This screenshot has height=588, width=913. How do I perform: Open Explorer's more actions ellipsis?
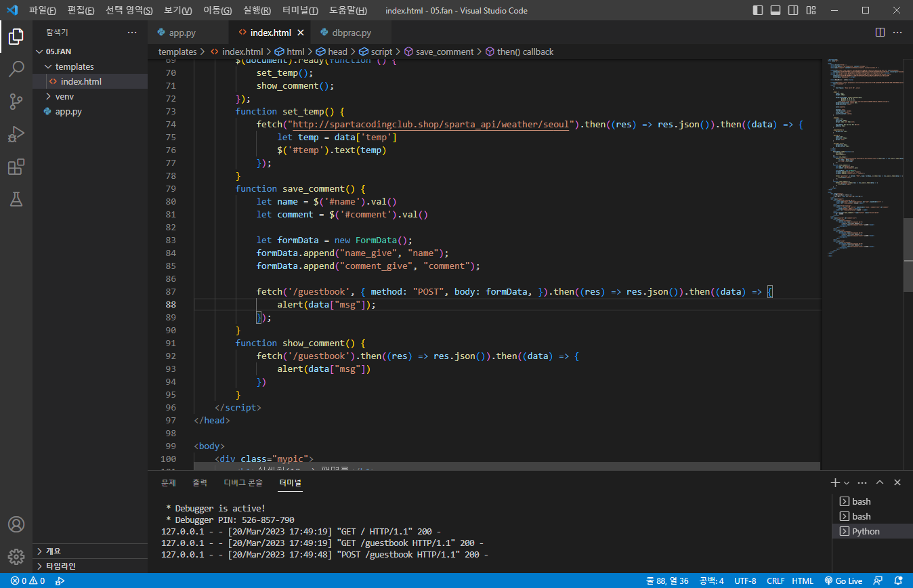pos(131,33)
